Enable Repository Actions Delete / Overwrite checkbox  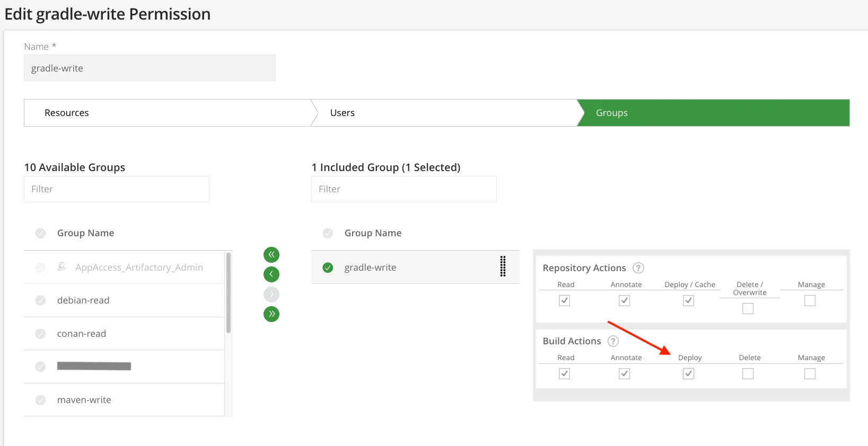click(x=748, y=308)
